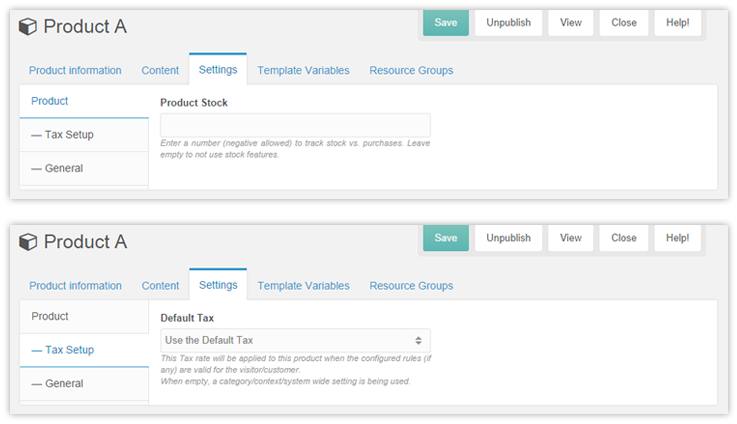
Task: Click the upper panel 'Product A' title text
Action: click(85, 26)
